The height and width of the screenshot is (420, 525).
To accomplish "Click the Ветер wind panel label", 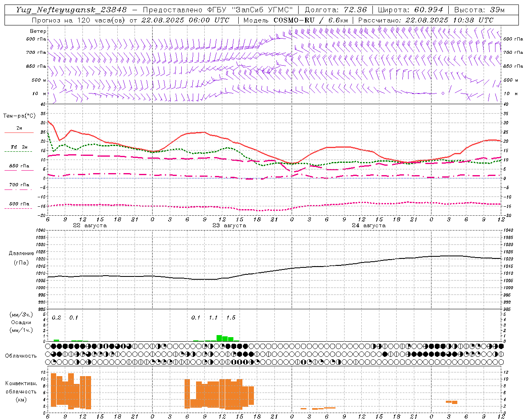I will coord(38,31).
